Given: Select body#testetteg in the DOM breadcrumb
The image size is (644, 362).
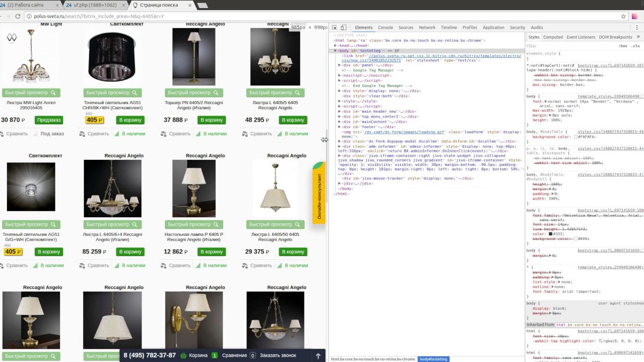Looking at the screenshot, I should pyautogui.click(x=433, y=359).
